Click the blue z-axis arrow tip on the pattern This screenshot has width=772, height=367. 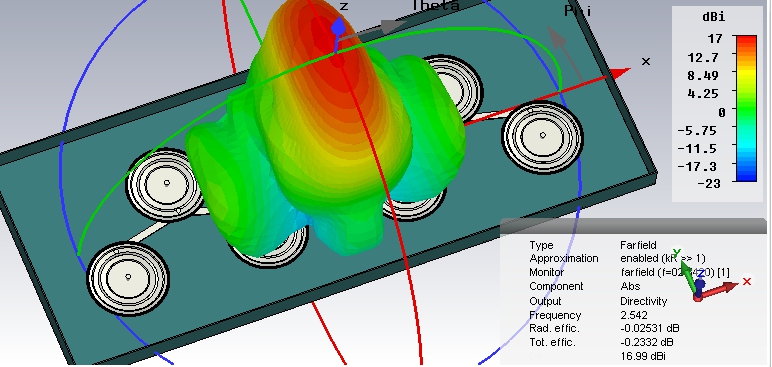338,28
